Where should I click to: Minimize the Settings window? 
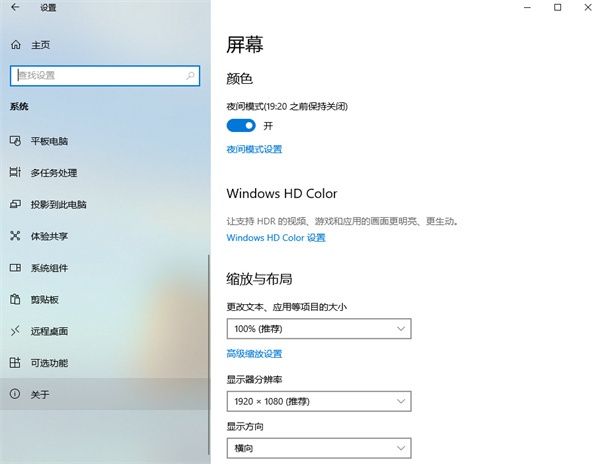(x=527, y=7)
